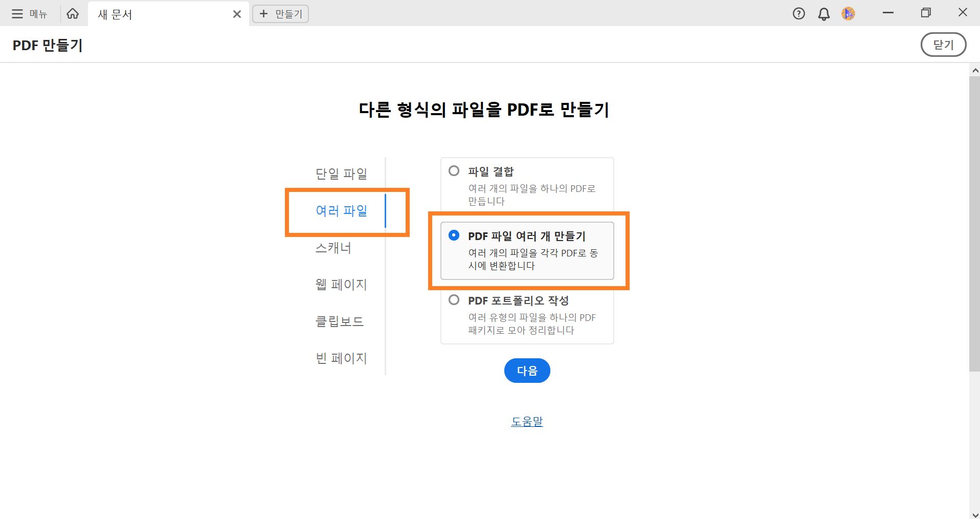Select the 여러 파일 category

pyautogui.click(x=341, y=210)
